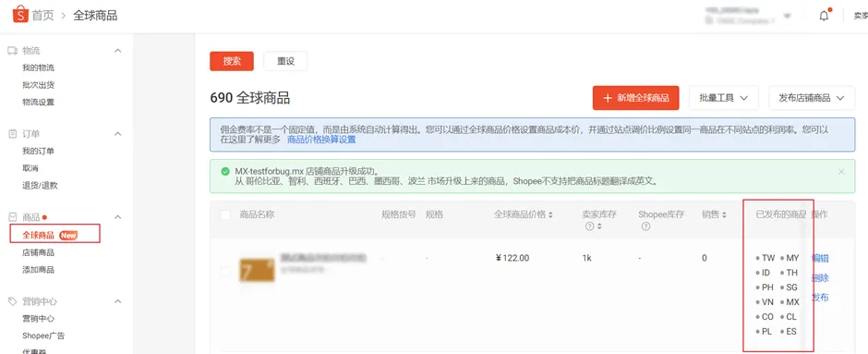868x354 pixels.
Task: Tick the checkbox of the ¥122.00 product
Action: point(225,272)
